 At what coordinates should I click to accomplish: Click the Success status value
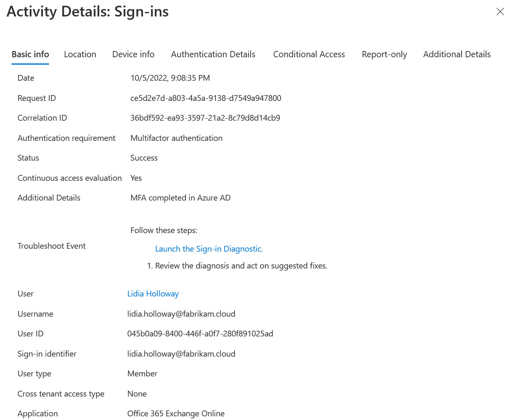pos(144,158)
